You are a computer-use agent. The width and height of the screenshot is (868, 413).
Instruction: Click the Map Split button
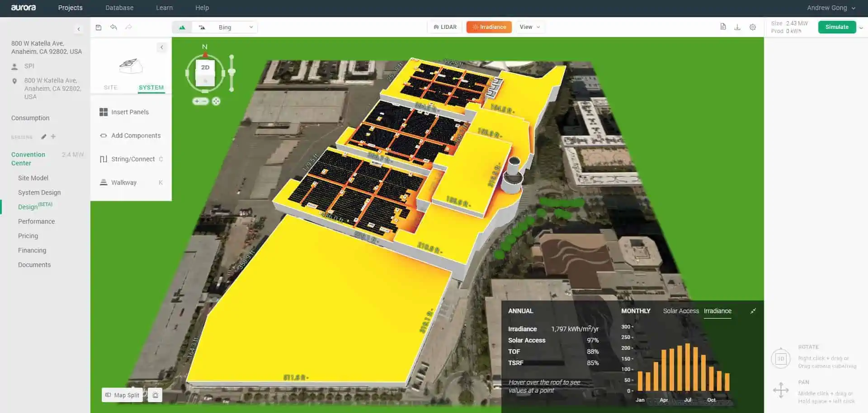tap(122, 395)
